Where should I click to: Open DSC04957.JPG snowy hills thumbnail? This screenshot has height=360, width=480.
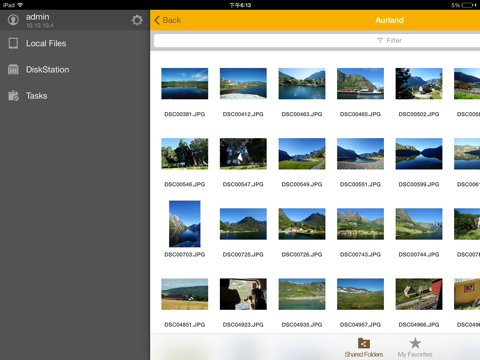tap(360, 294)
